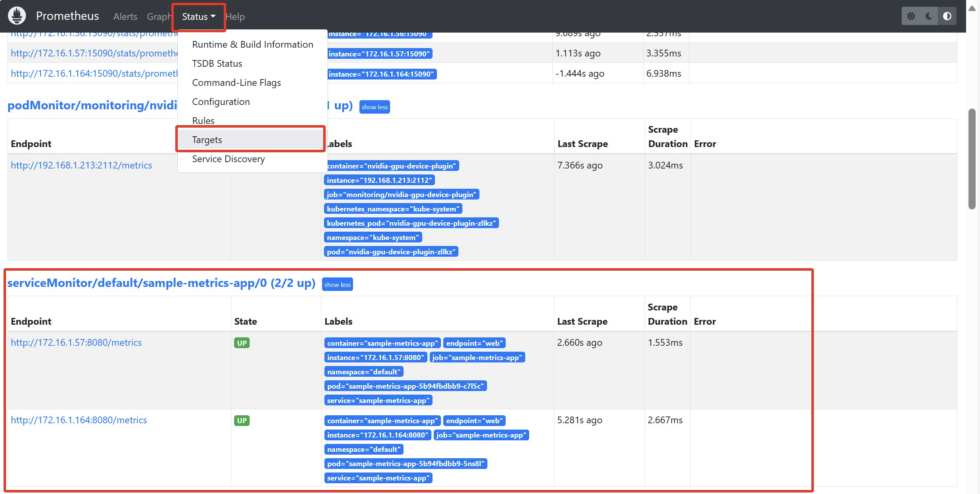Open Service Discovery menu entry

228,159
